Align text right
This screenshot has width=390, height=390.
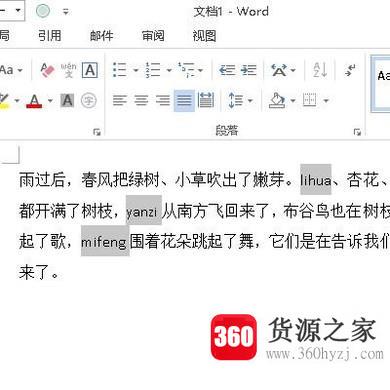point(163,100)
